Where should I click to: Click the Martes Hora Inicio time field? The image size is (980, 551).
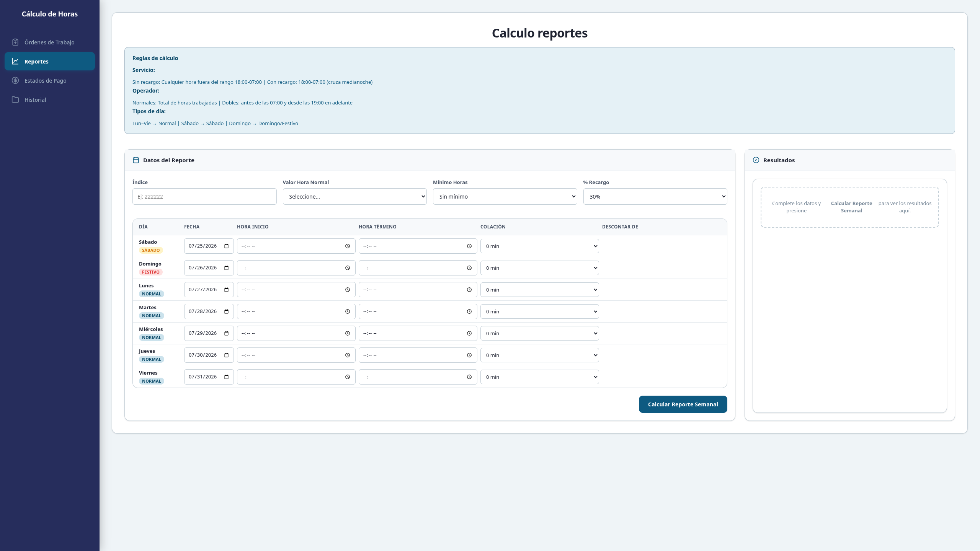click(296, 311)
